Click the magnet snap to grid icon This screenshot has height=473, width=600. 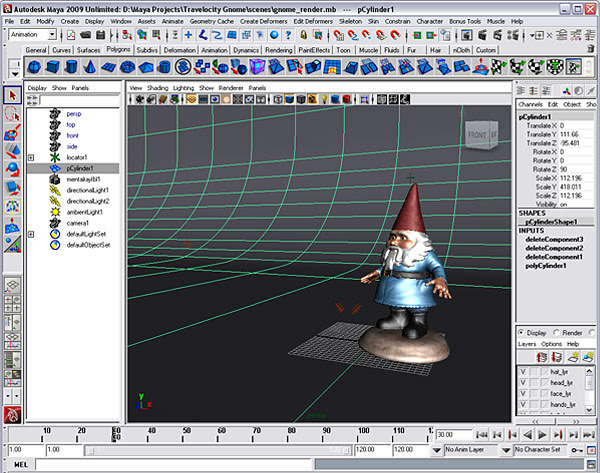click(339, 35)
